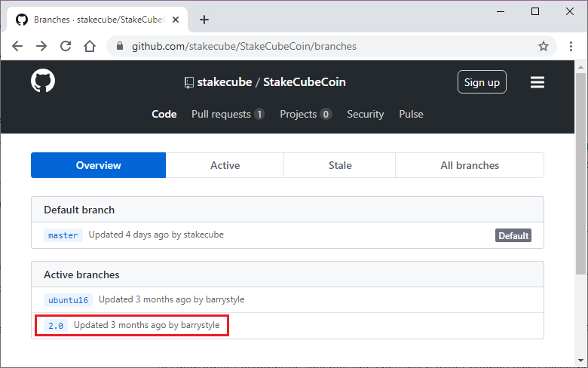Open Chrome three-dot menu
Image resolution: width=588 pixels, height=368 pixels.
571,46
